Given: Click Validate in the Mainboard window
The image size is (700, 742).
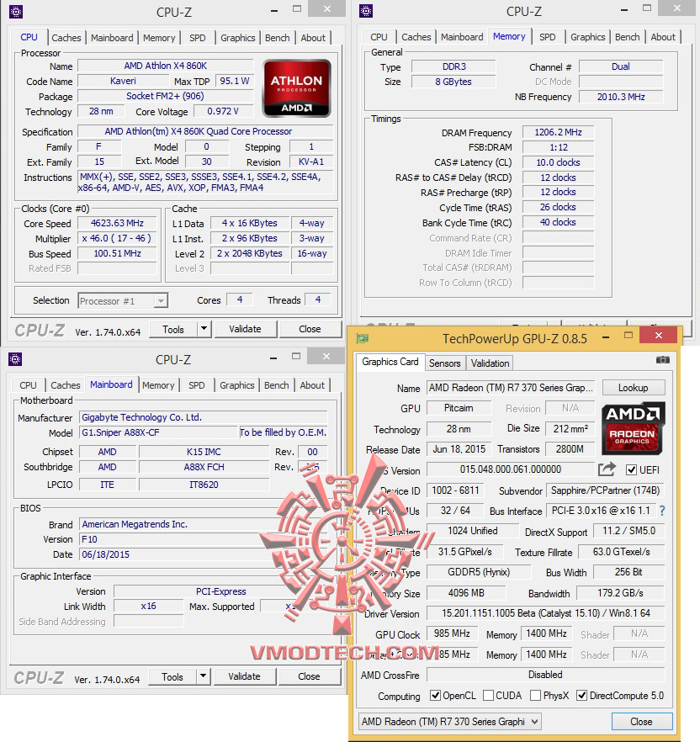Looking at the screenshot, I should tap(244, 676).
